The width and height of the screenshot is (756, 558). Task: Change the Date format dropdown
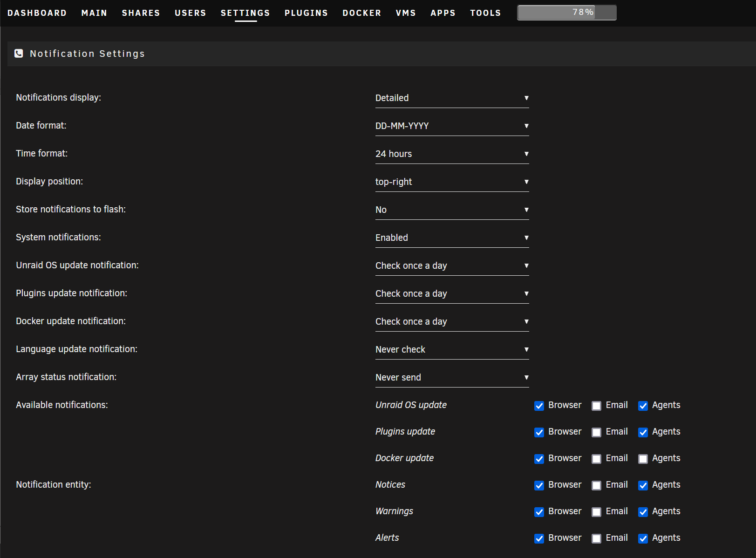pos(452,126)
